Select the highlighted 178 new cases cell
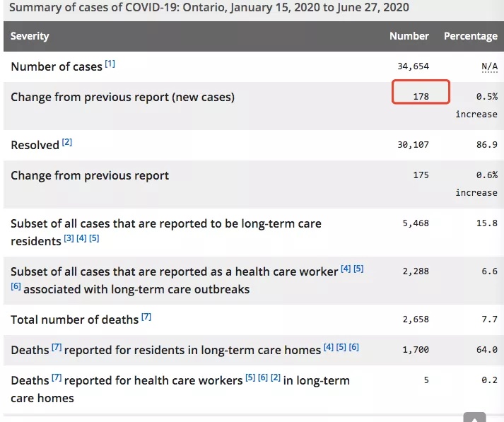The width and height of the screenshot is (504, 422). pos(421,92)
